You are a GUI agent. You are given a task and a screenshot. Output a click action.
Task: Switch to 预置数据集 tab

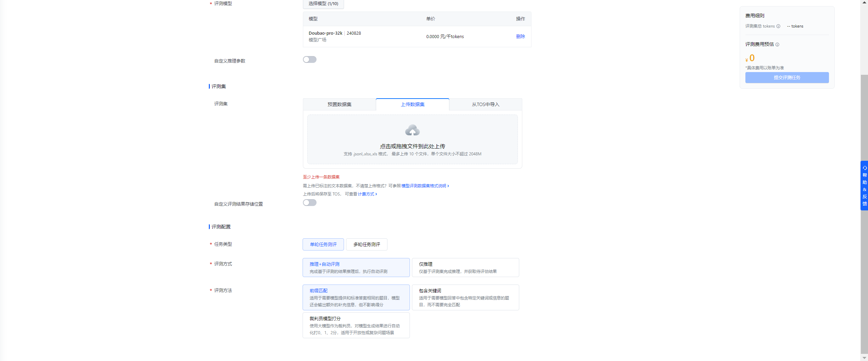click(x=340, y=104)
